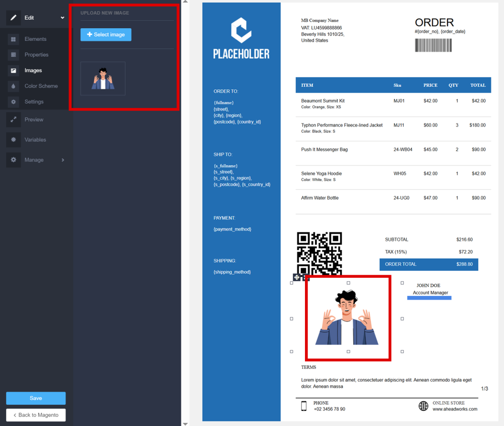Select the 'SHIP TO:' heading
The image size is (504, 426).
[x=223, y=154]
